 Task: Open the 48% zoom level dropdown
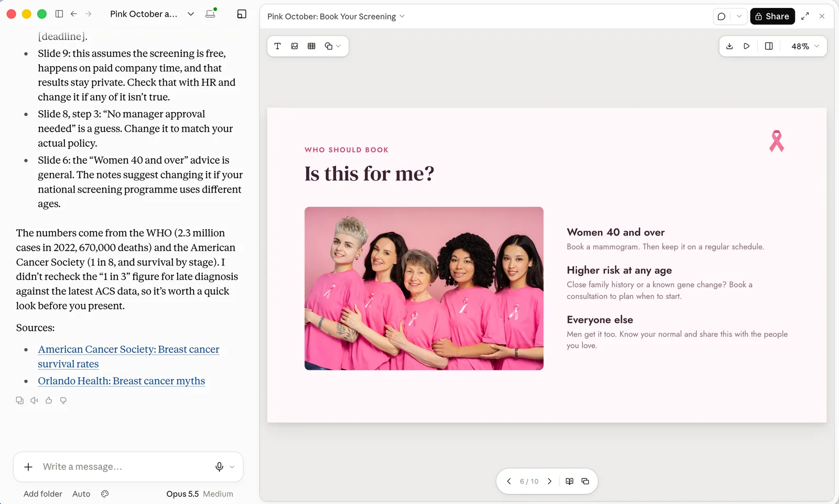805,46
